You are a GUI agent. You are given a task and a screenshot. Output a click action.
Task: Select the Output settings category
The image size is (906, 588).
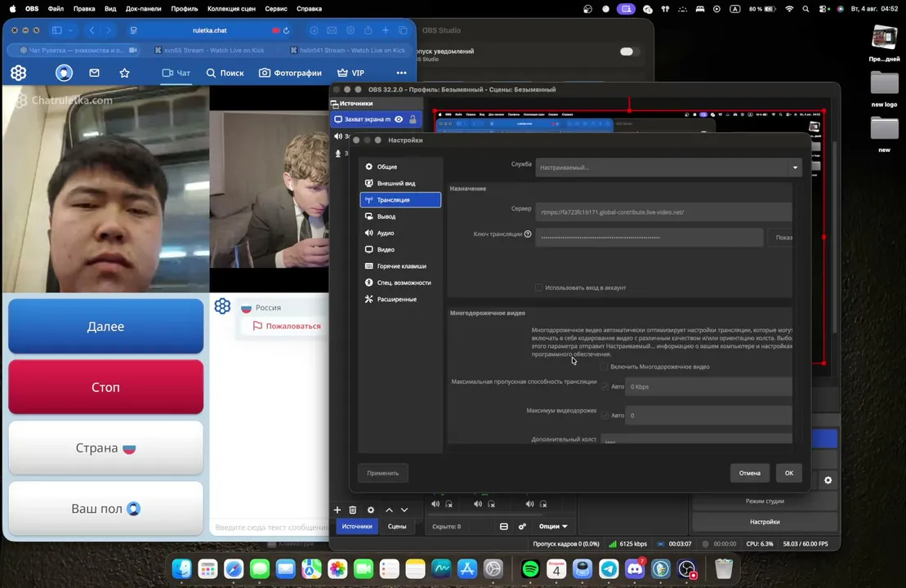400,216
